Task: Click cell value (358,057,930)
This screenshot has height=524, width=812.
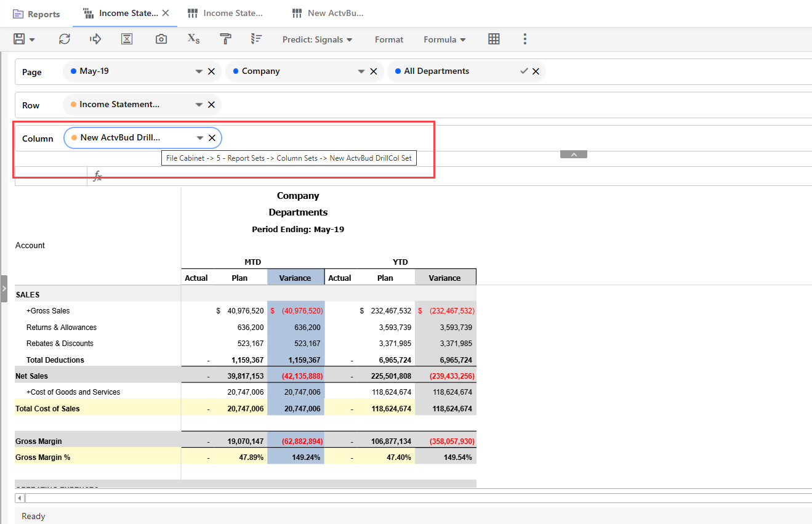Action: pos(452,441)
